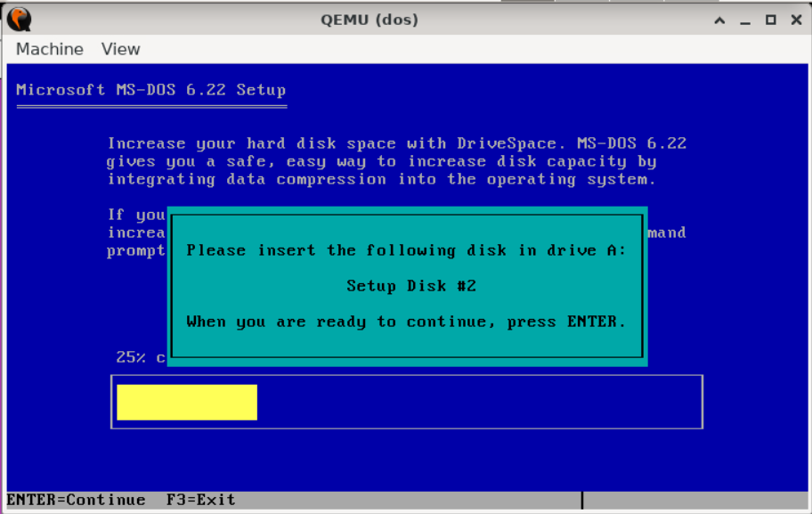The height and width of the screenshot is (514, 812).
Task: Click the "QEMU (dos)" window title
Action: [369, 20]
